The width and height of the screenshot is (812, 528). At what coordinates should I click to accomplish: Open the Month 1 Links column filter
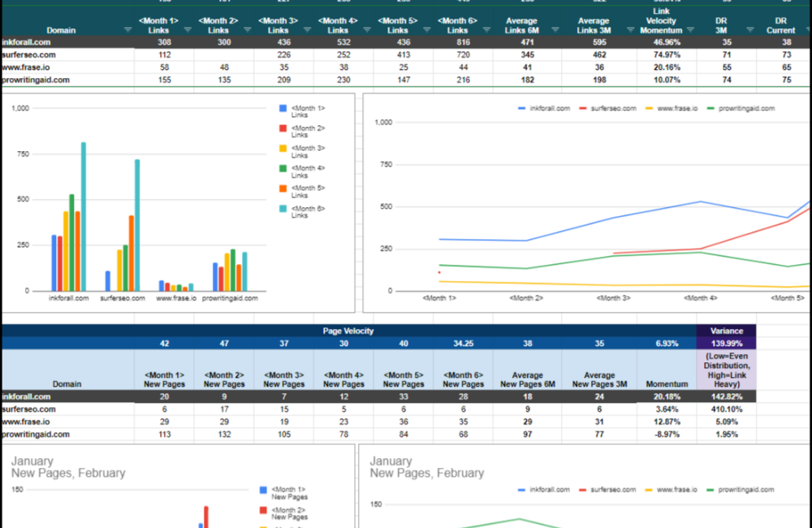pos(188,30)
